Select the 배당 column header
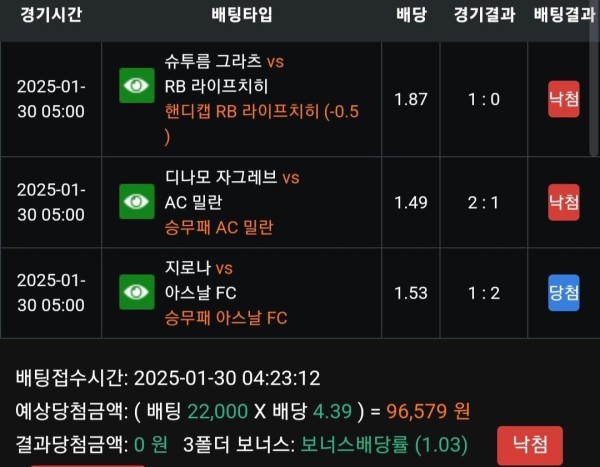The height and width of the screenshot is (467, 600). tap(411, 15)
